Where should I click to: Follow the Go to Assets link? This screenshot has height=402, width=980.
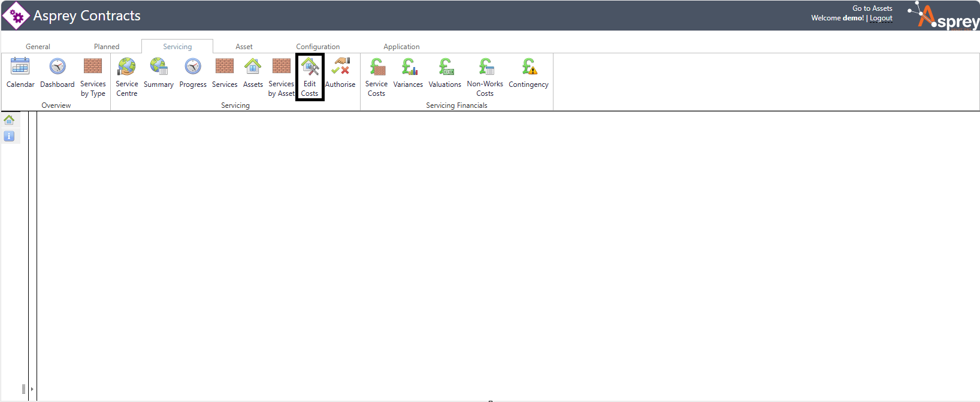(x=872, y=8)
